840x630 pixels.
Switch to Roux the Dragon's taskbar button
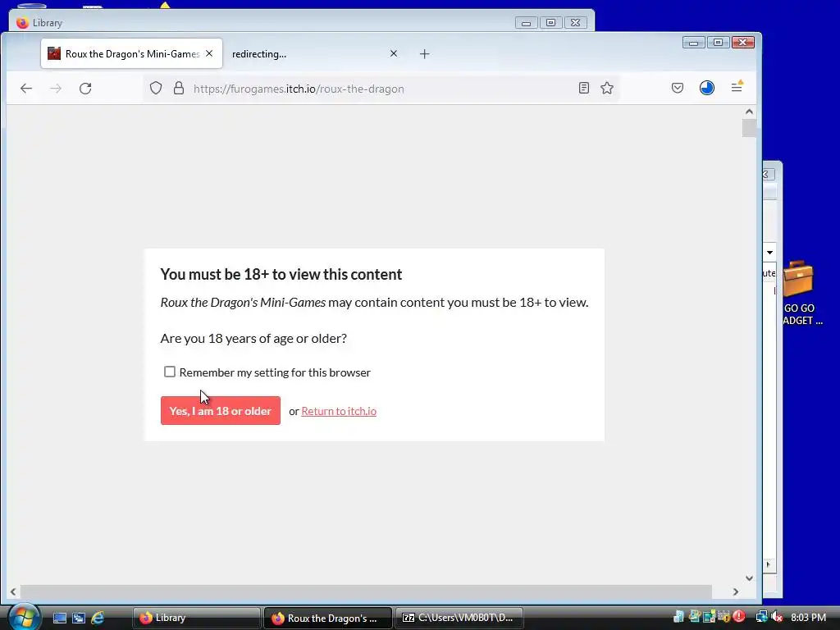pos(328,618)
